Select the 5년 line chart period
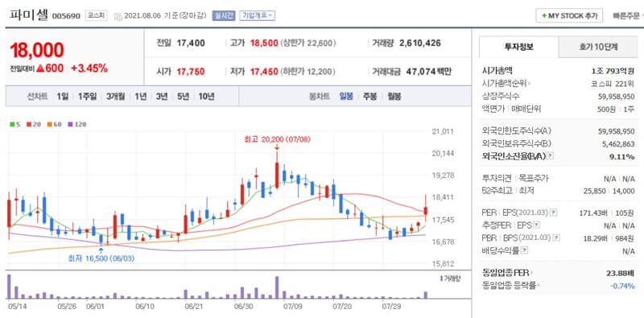644x318 pixels. (x=183, y=97)
